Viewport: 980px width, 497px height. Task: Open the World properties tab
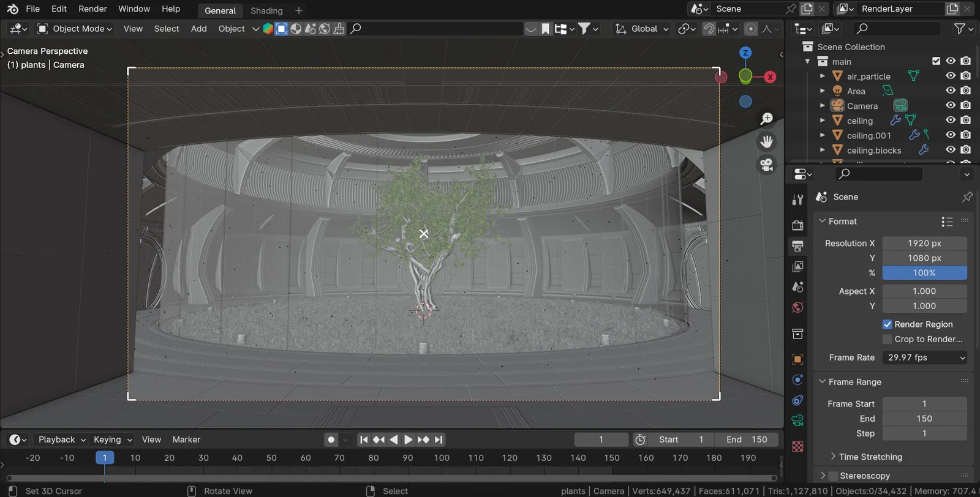coord(797,307)
